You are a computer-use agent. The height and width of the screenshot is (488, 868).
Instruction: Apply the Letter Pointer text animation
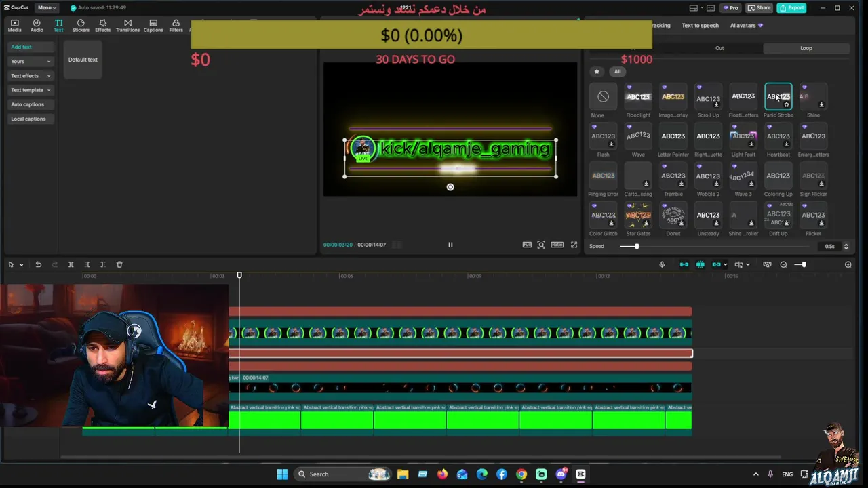coord(673,136)
